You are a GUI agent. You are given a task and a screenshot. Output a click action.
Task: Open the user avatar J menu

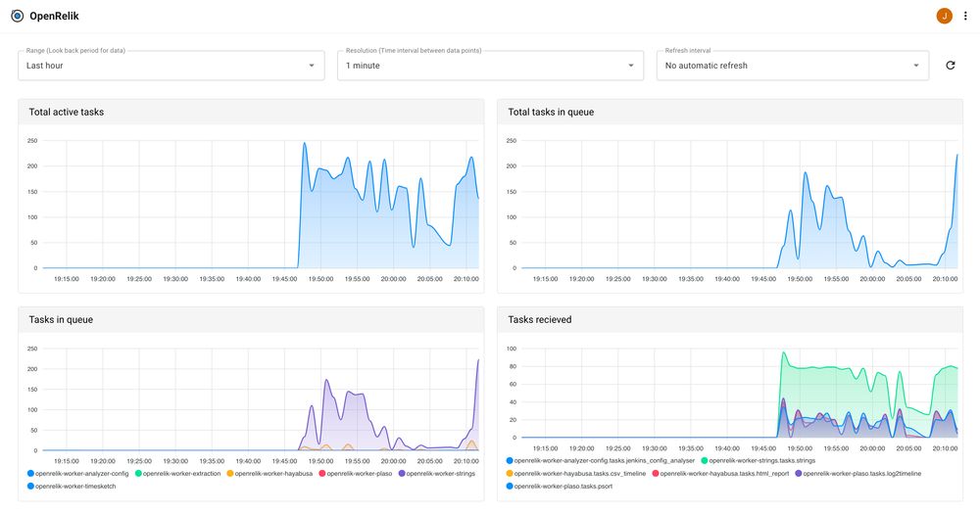click(944, 17)
